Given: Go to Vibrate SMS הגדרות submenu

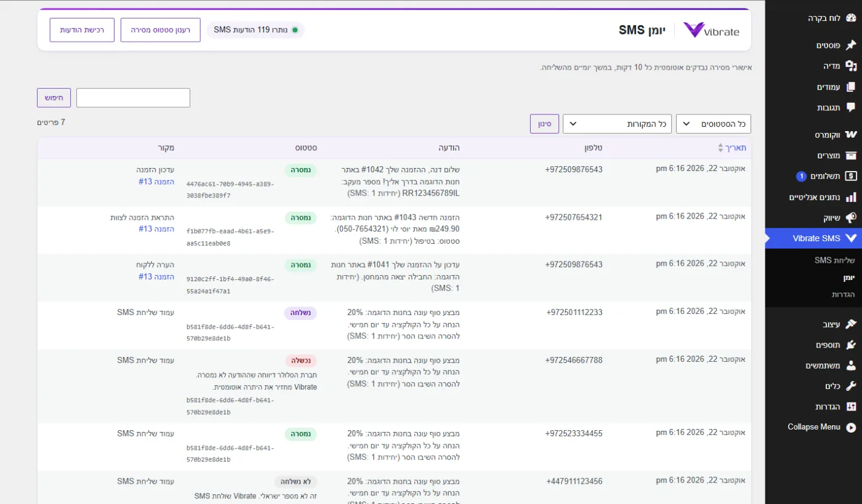Looking at the screenshot, I should [842, 295].
